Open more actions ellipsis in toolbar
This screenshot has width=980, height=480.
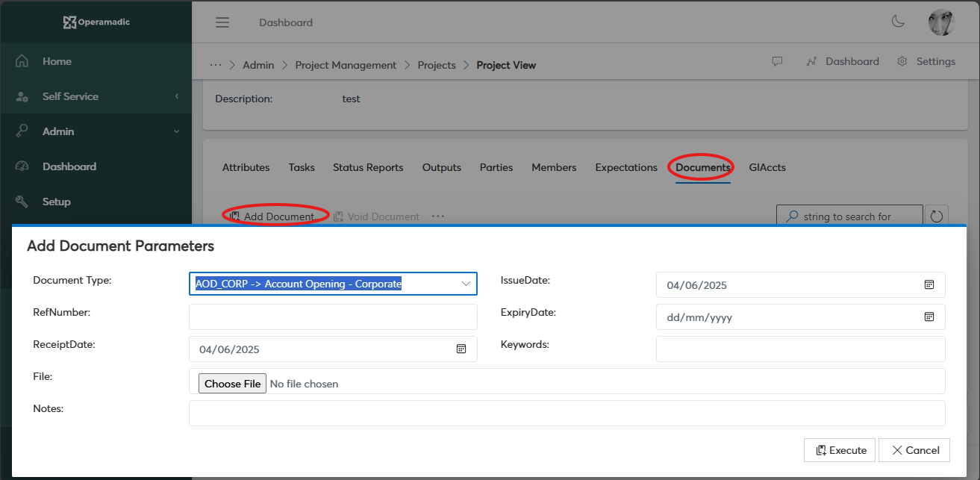tap(438, 216)
